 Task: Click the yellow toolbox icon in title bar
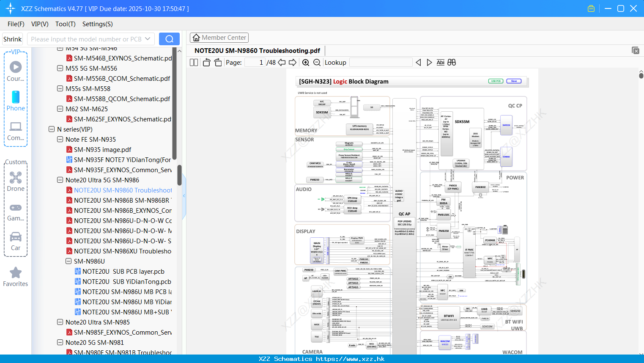click(x=591, y=8)
